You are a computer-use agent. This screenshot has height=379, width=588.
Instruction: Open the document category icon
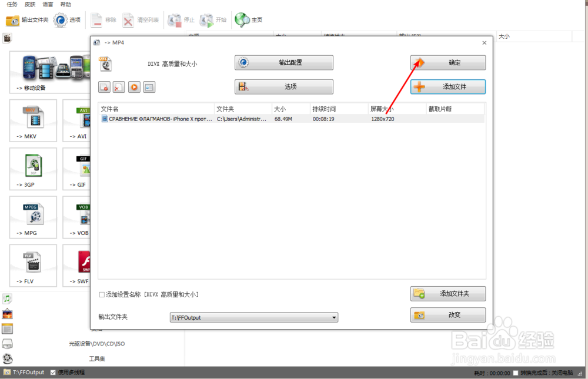click(7, 329)
